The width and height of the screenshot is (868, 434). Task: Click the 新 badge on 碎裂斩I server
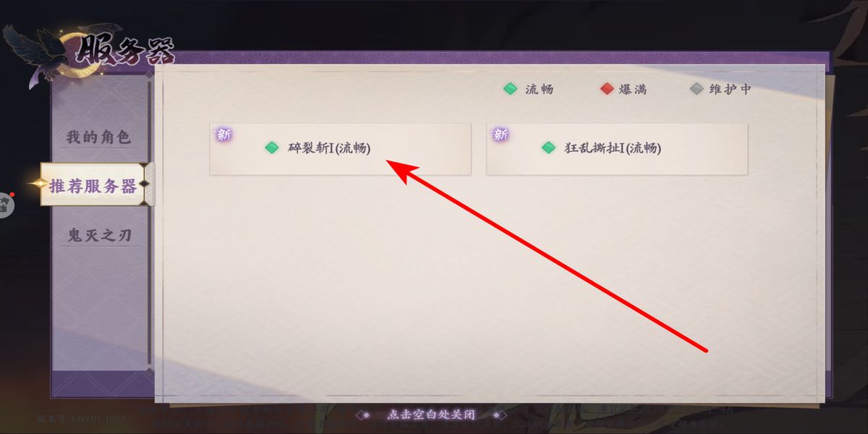coord(224,134)
